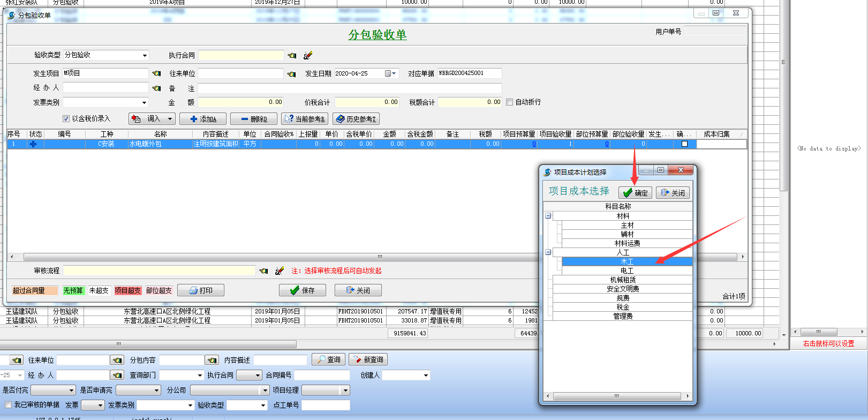Click lookup icon beside 经办人 field
Image resolution: width=868 pixels, height=420 pixels.
(156, 88)
